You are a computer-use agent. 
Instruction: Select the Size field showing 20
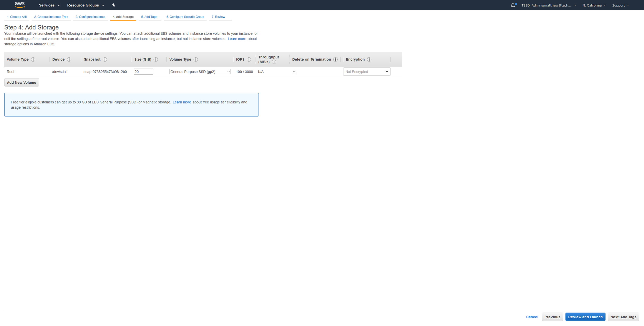coord(143,72)
